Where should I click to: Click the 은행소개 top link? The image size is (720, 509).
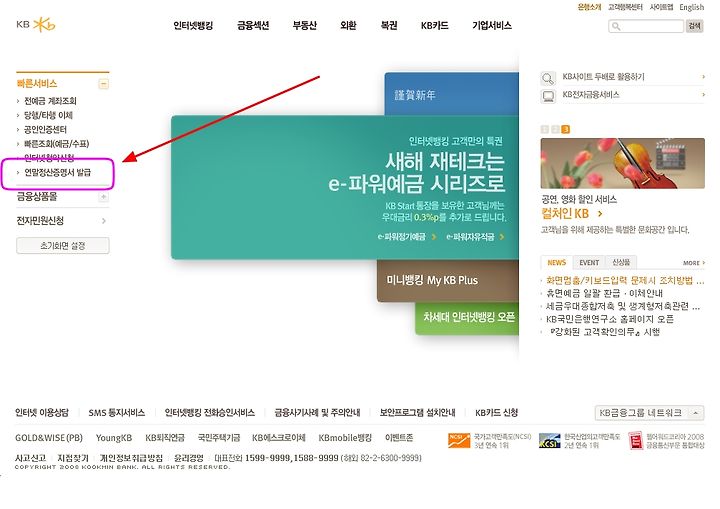pyautogui.click(x=589, y=7)
